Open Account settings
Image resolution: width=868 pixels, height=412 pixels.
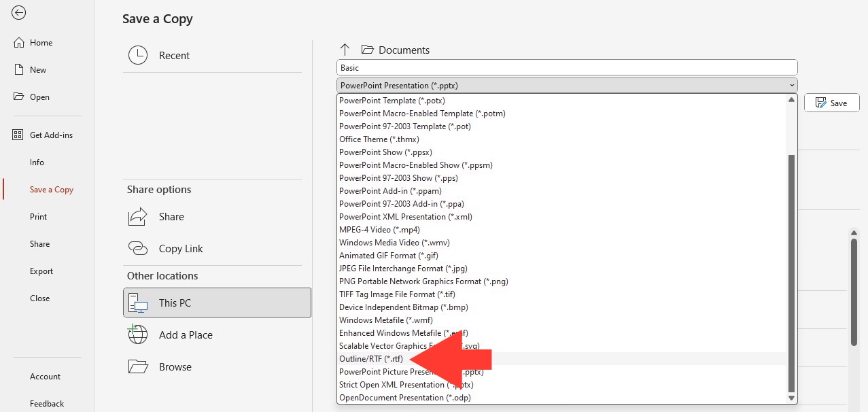[45, 377]
